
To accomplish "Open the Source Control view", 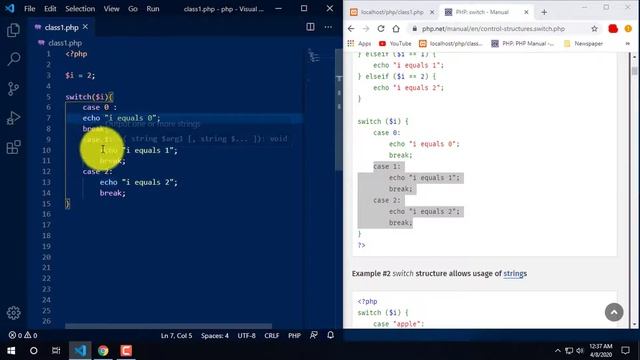I will point(13,89).
